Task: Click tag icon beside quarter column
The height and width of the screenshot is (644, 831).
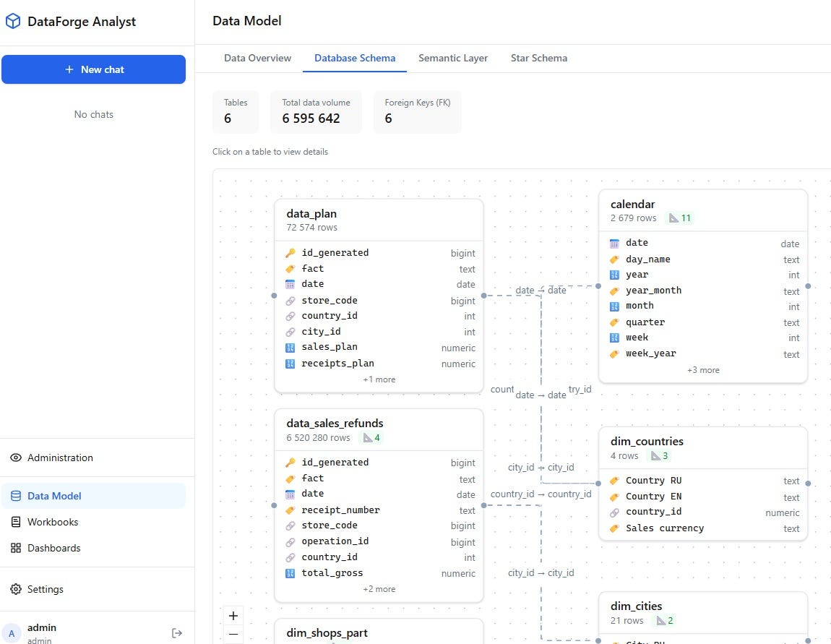Action: [614, 322]
